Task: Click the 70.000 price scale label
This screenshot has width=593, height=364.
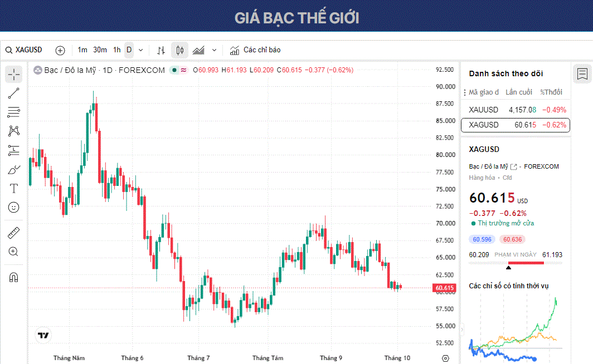Action: [445, 224]
